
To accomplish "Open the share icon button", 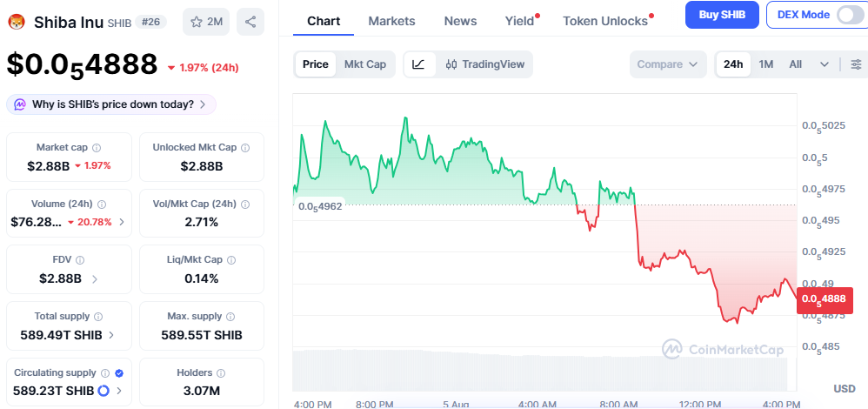I will pos(250,22).
